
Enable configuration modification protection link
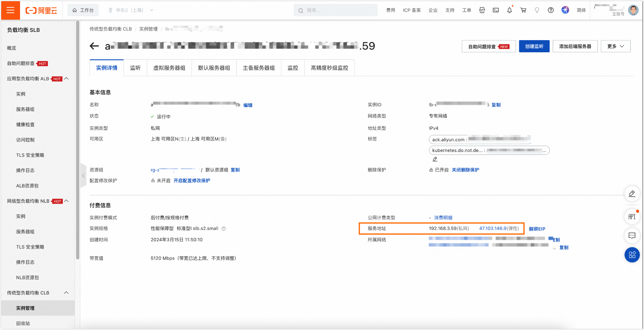pos(192,181)
